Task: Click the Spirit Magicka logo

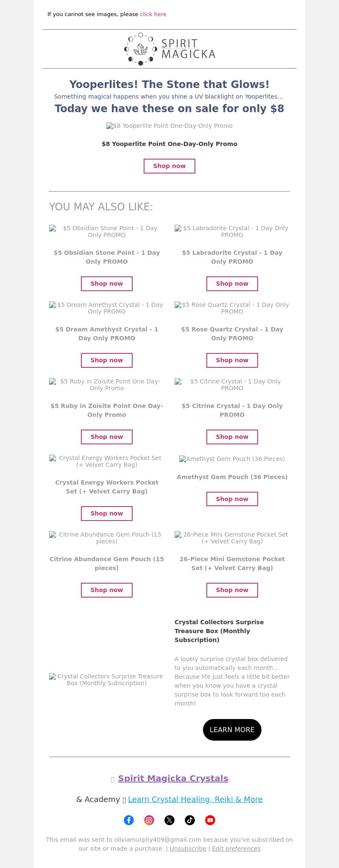Action: (x=169, y=49)
